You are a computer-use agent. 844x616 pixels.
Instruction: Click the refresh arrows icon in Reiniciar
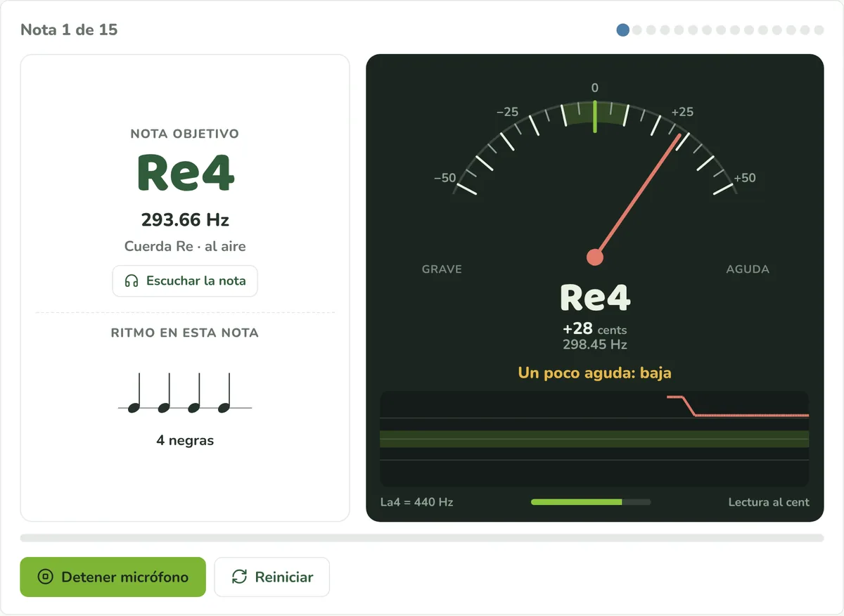click(239, 577)
